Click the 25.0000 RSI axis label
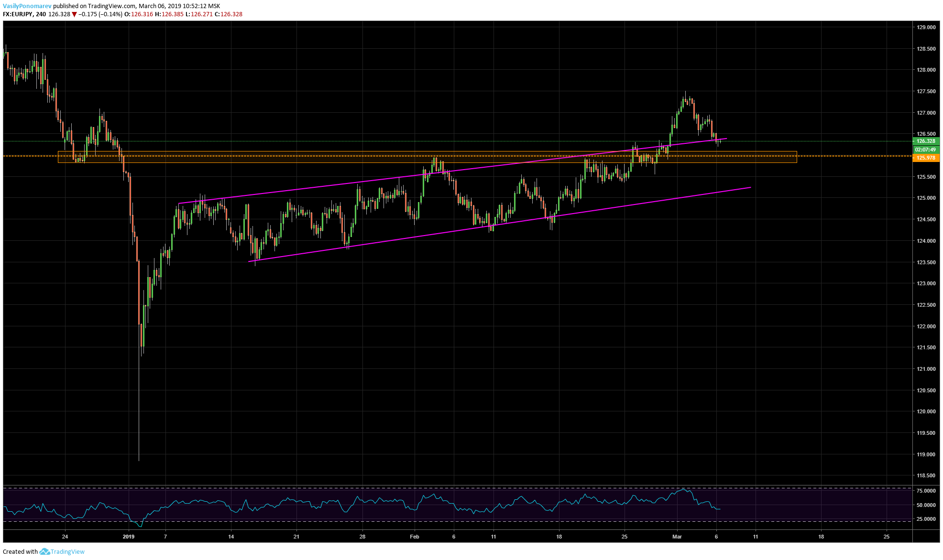943x560 pixels. click(926, 519)
